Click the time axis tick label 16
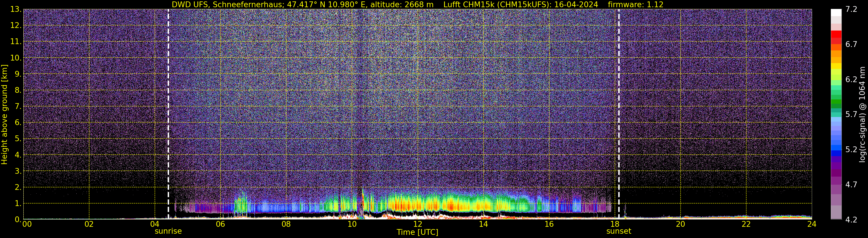The height and width of the screenshot is (238, 868). [549, 224]
